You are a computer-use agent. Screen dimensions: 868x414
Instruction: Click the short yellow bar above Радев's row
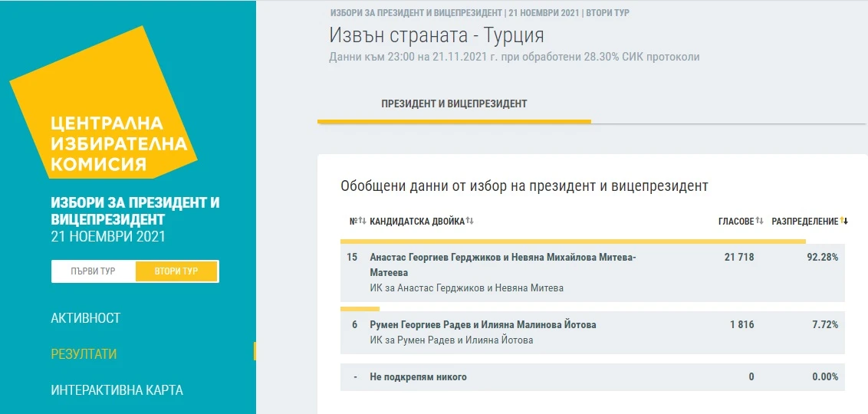coord(359,309)
